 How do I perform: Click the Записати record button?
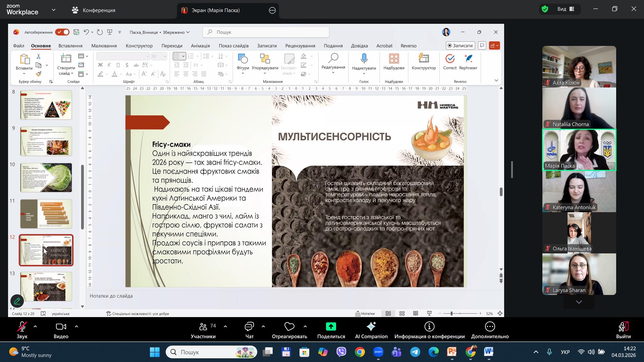[460, 45]
